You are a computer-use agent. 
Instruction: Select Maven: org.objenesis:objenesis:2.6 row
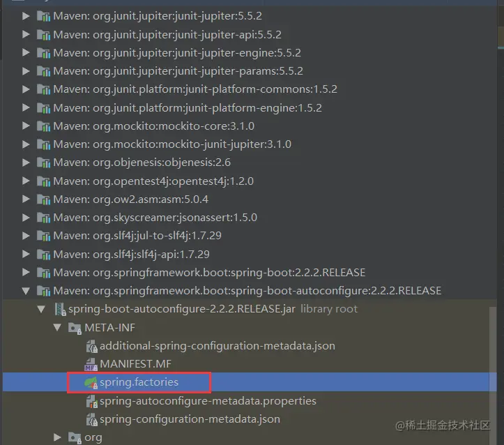point(250,163)
